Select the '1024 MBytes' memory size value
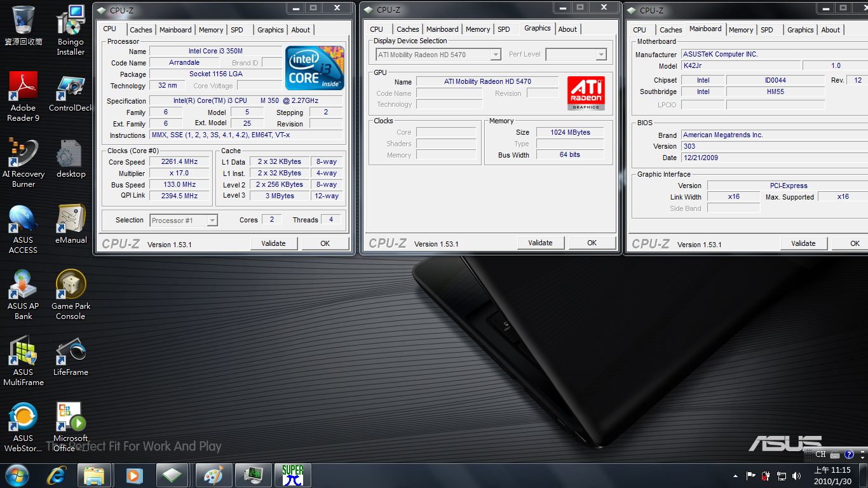The width and height of the screenshot is (868, 488). point(571,132)
